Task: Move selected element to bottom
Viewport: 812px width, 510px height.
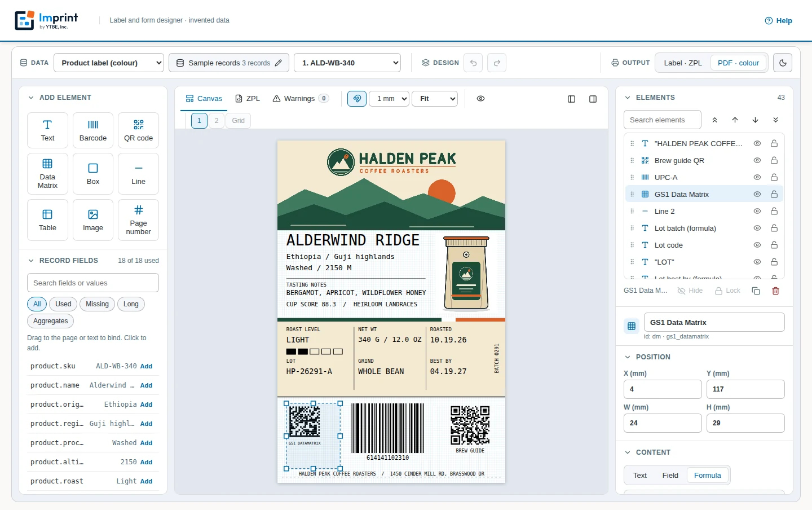Action: (775, 120)
